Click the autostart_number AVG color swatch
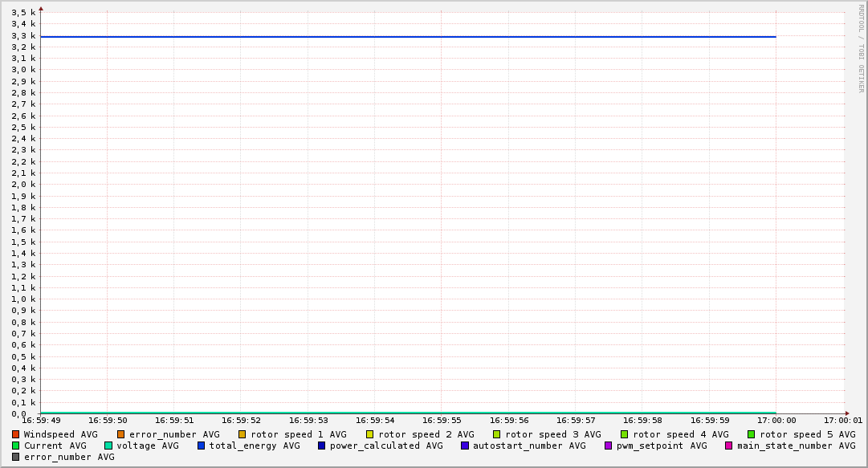Screen dimensions: 868x468 tap(465, 446)
